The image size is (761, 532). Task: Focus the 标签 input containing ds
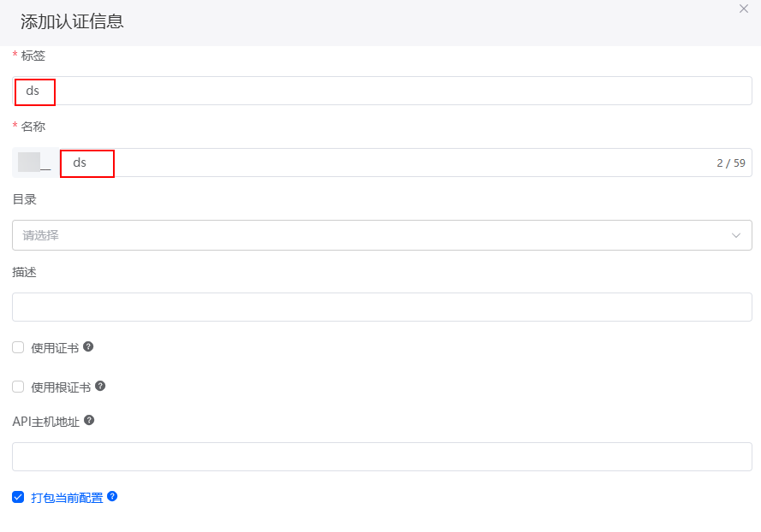(382, 91)
